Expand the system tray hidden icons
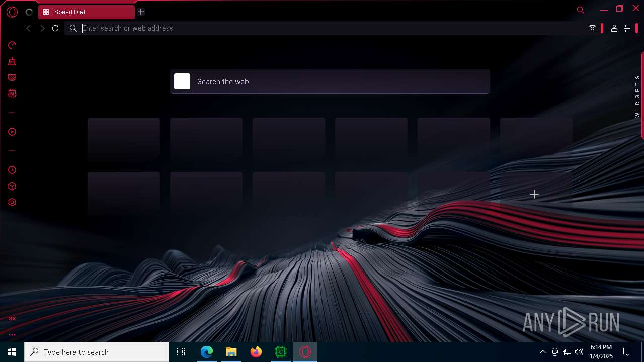Image resolution: width=644 pixels, height=362 pixels. pyautogui.click(x=542, y=352)
